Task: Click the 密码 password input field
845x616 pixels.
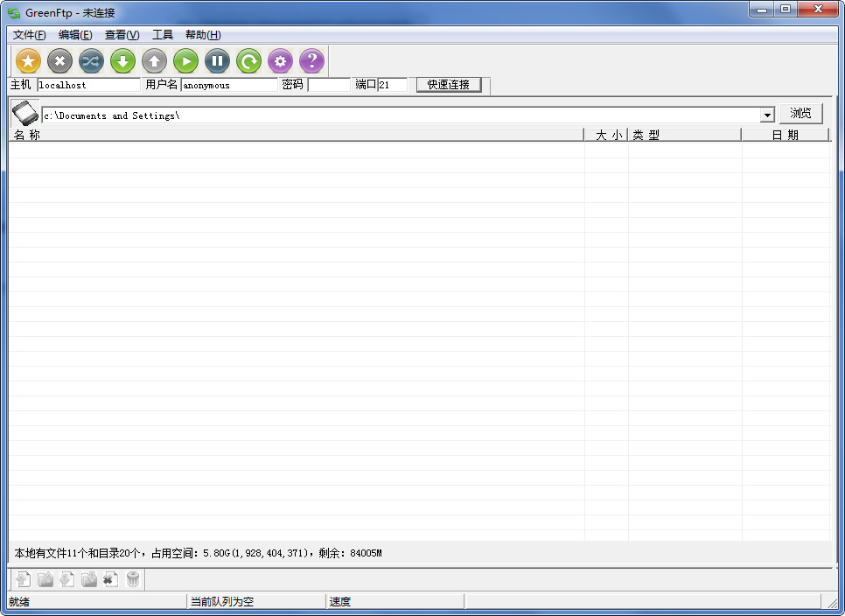Action: (329, 85)
